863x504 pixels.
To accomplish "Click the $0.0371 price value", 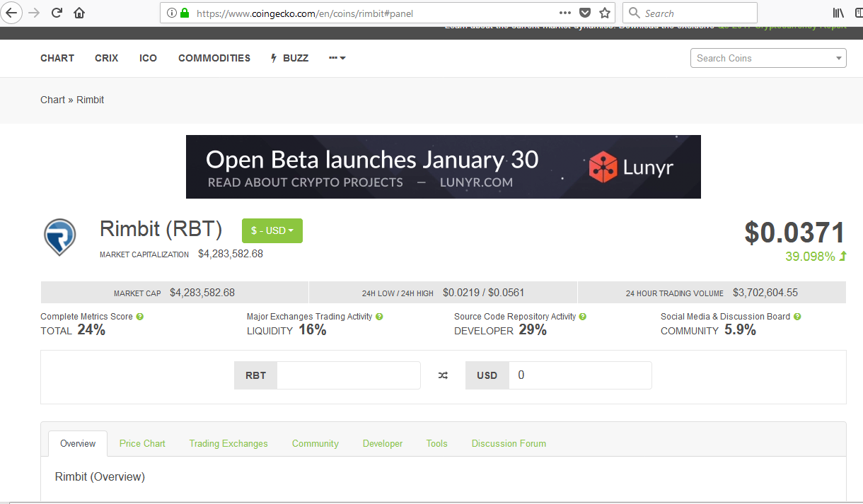I will coord(795,233).
